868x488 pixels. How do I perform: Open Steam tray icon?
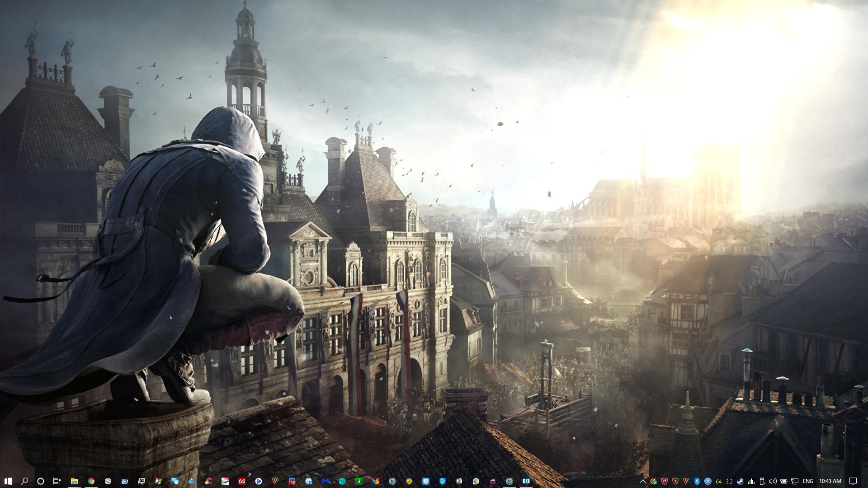740,481
